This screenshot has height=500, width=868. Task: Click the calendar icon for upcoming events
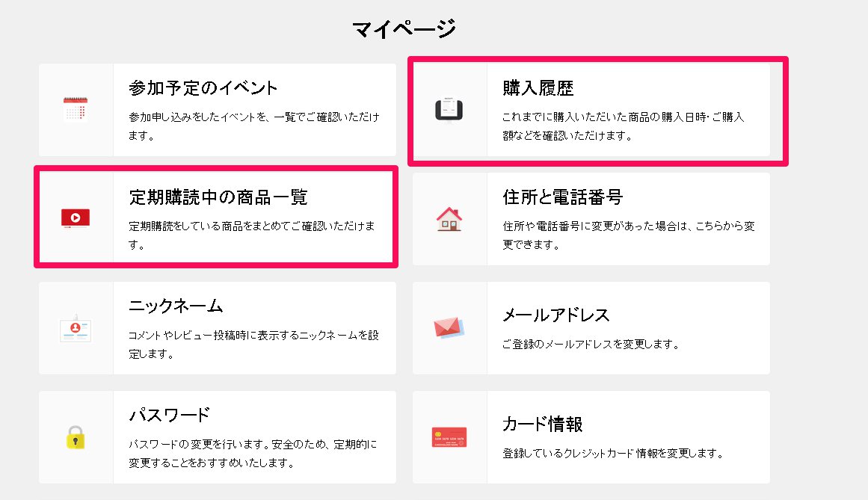76,110
